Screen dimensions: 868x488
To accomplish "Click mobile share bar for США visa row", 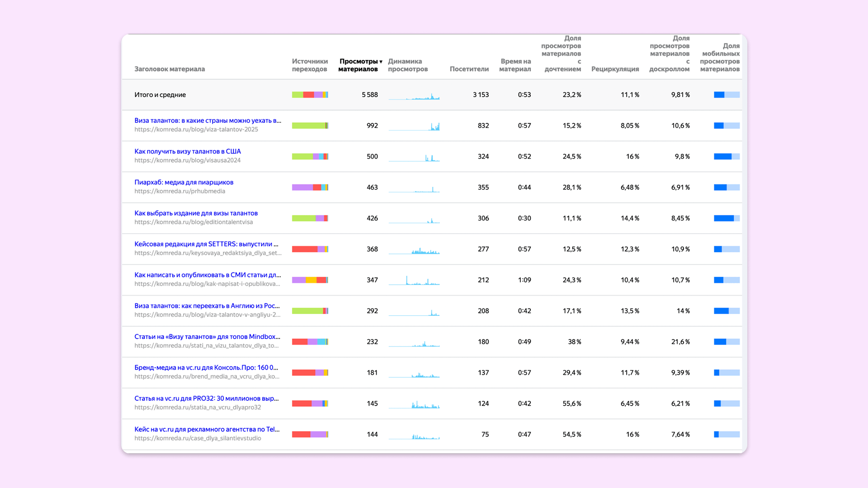I will pos(726,156).
